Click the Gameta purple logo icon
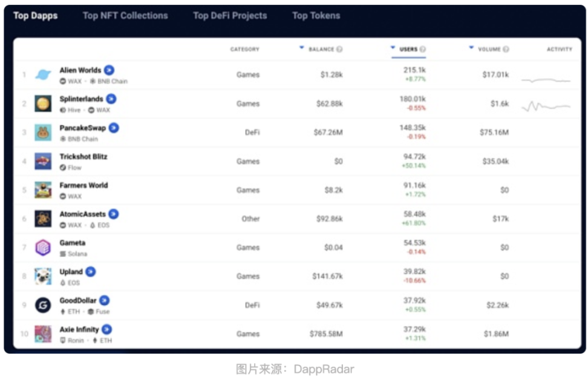Image resolution: width=588 pixels, height=376 pixels. point(43,248)
